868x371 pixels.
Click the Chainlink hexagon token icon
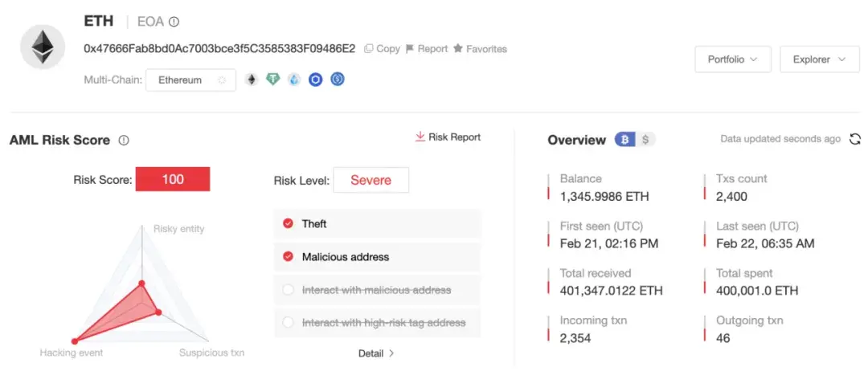click(x=316, y=79)
